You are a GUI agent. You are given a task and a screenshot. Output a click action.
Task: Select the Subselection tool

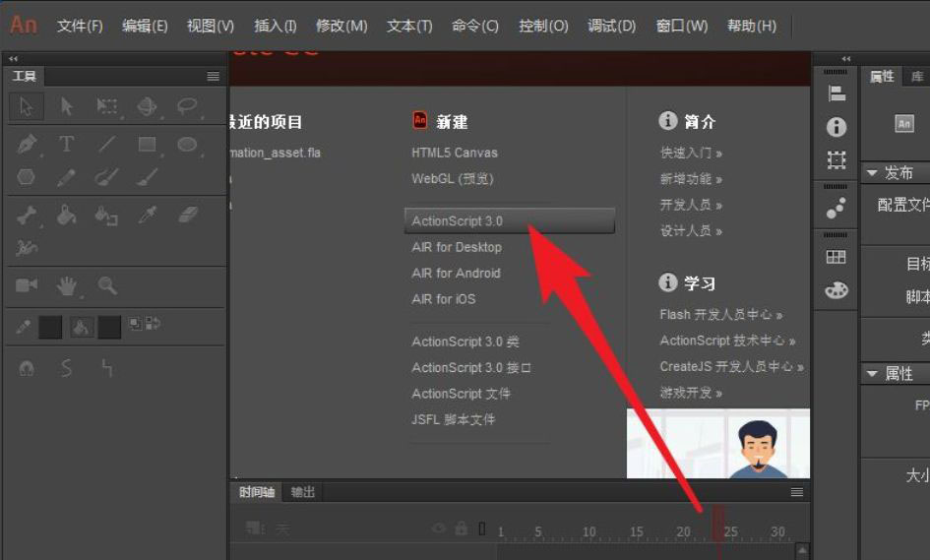(67, 106)
